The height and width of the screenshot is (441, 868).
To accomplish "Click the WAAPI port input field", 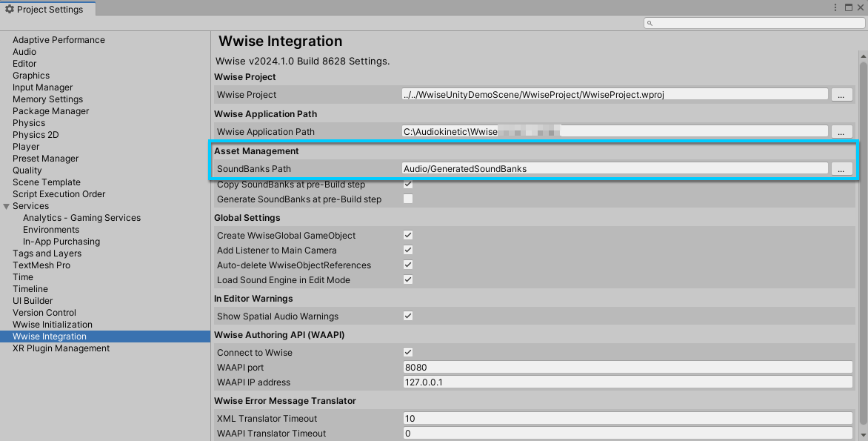I will (627, 368).
